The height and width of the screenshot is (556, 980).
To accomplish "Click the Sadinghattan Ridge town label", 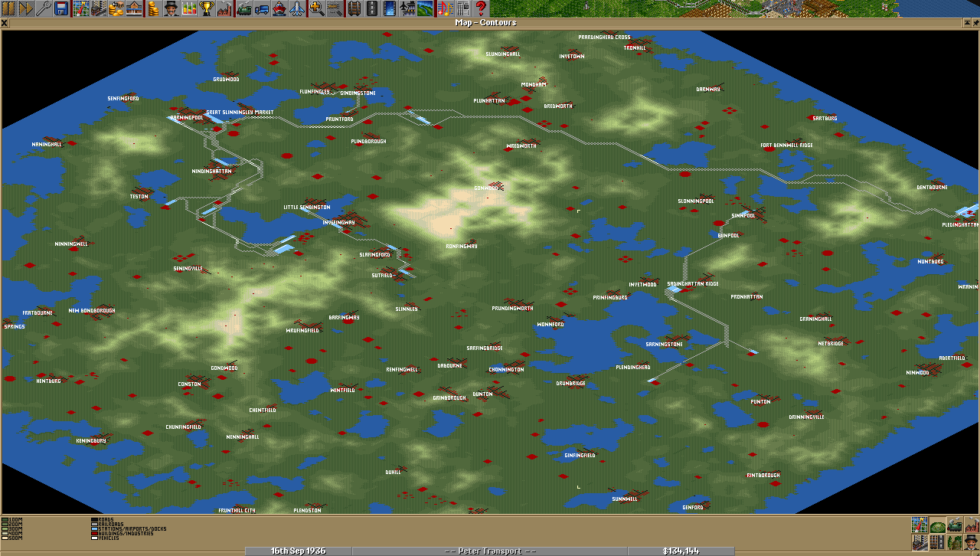I will (693, 283).
